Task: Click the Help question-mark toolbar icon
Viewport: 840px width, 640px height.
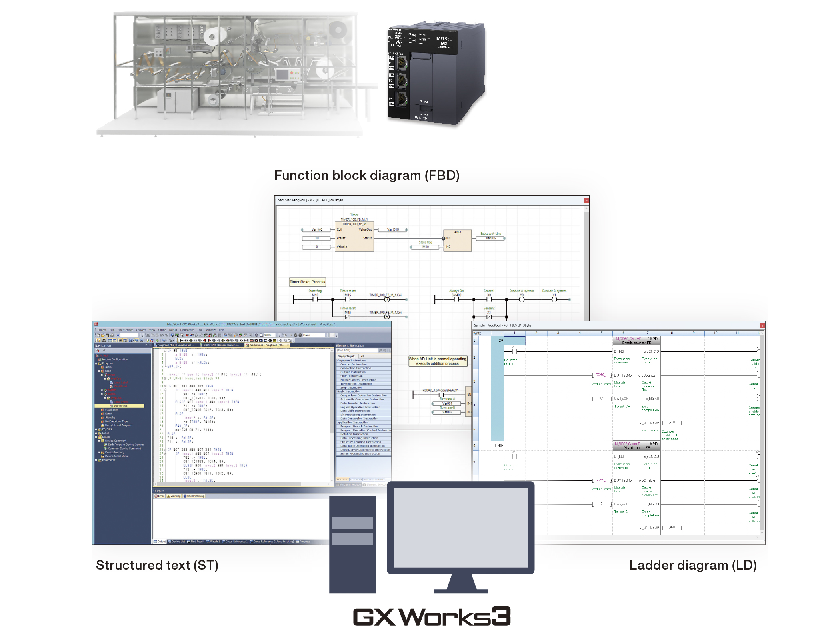Action: coord(118,335)
